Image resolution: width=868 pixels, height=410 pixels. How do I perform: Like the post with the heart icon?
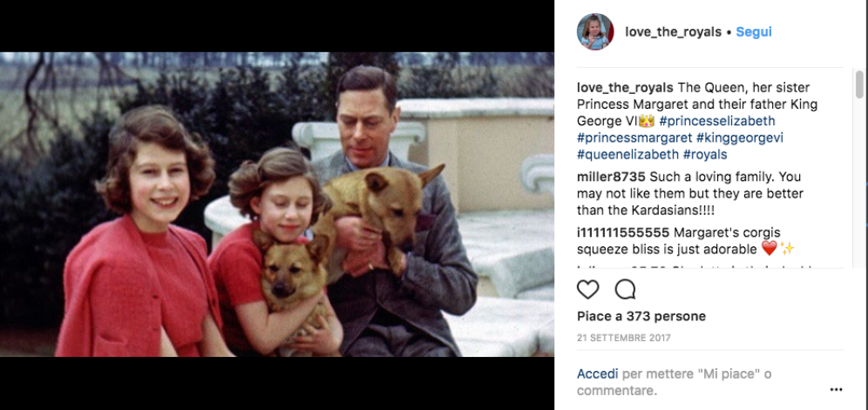pos(587,289)
